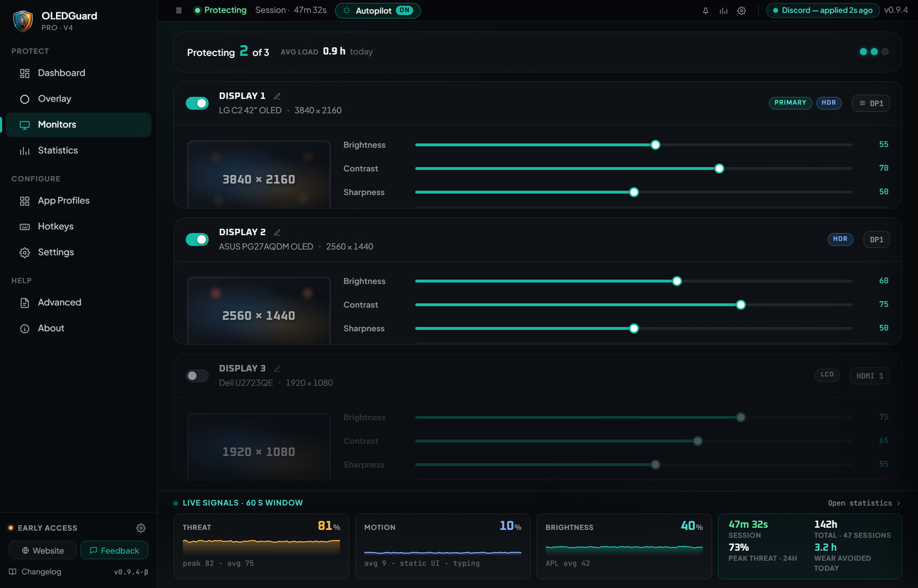Click the Feedback button
The image size is (918, 588).
click(114, 550)
